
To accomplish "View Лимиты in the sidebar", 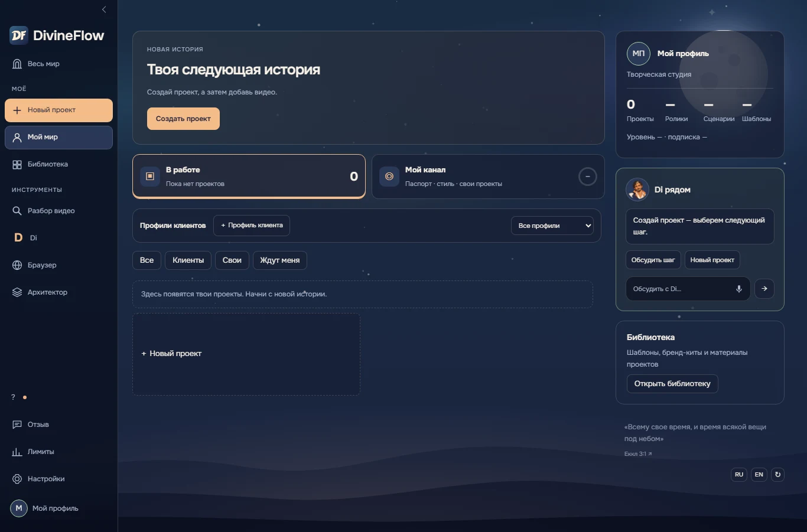I will point(58,452).
